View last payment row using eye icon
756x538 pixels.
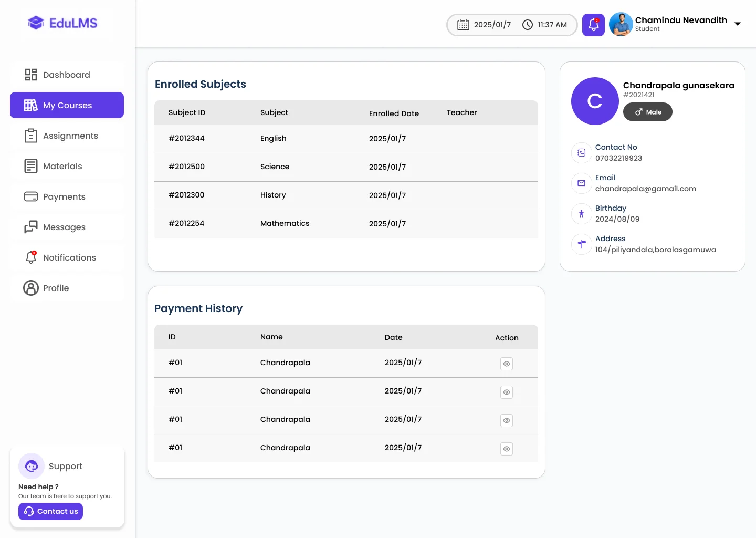click(507, 449)
